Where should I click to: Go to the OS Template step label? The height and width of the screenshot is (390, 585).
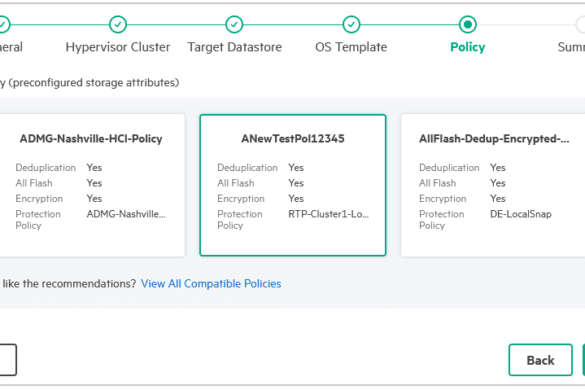click(351, 47)
